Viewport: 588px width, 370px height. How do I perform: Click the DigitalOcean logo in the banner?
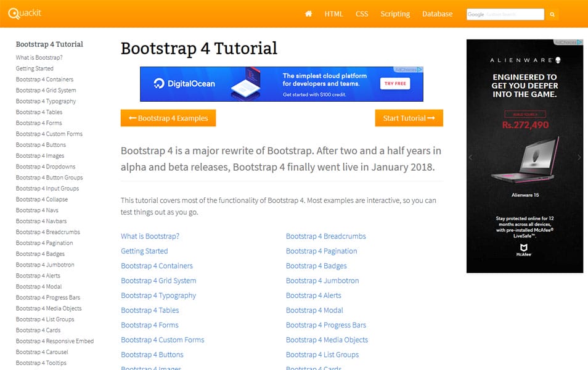point(184,83)
